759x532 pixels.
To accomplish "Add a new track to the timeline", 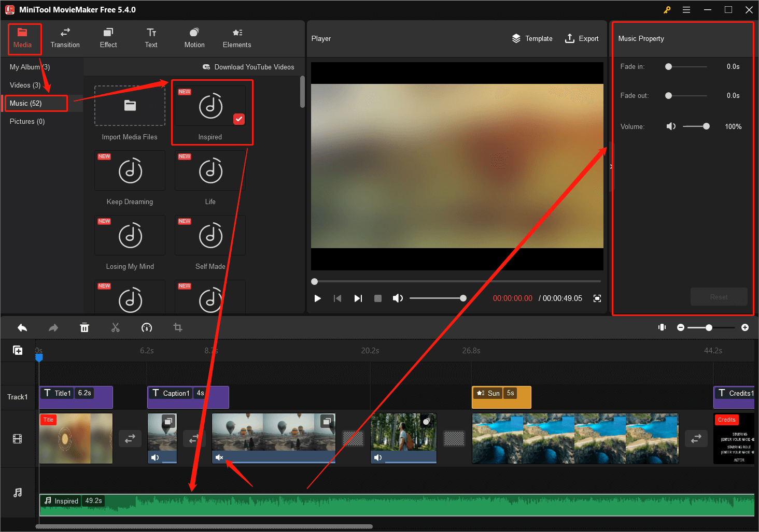I will (x=18, y=351).
